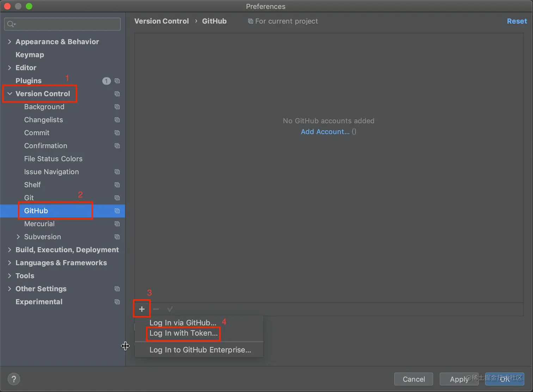The width and height of the screenshot is (533, 392).
Task: Select Background under Version Control
Action: (44, 107)
